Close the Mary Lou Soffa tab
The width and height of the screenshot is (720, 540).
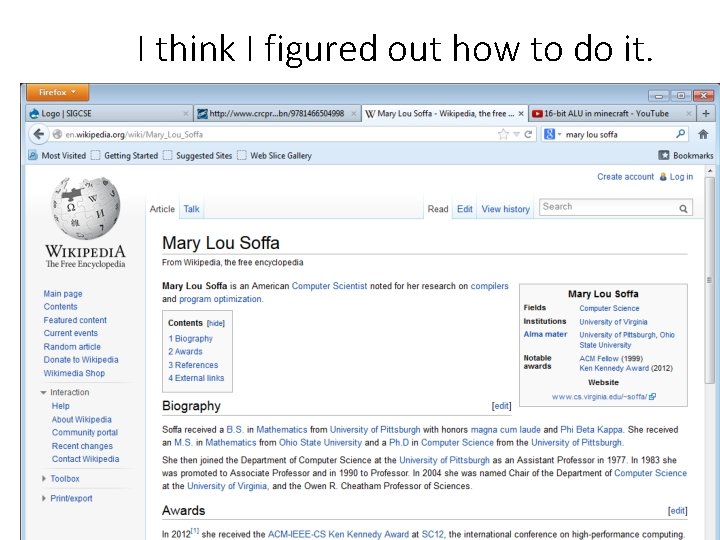(x=521, y=113)
